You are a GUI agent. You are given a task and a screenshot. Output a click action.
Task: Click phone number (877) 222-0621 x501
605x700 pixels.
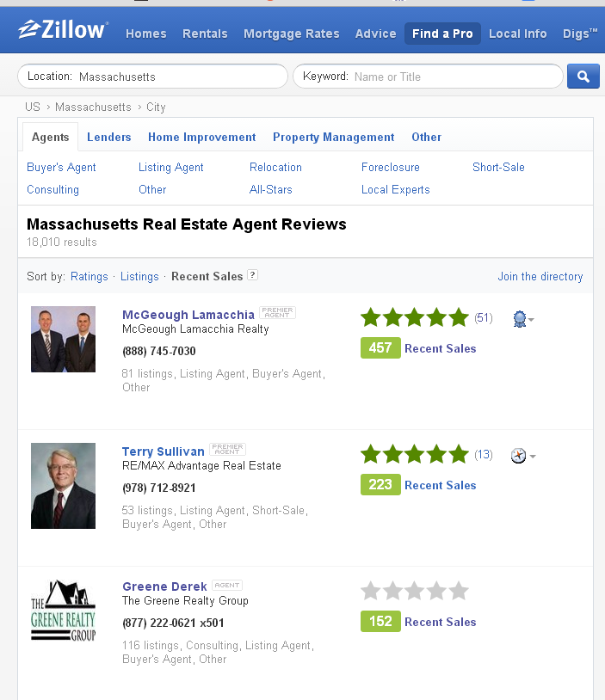[x=173, y=623]
